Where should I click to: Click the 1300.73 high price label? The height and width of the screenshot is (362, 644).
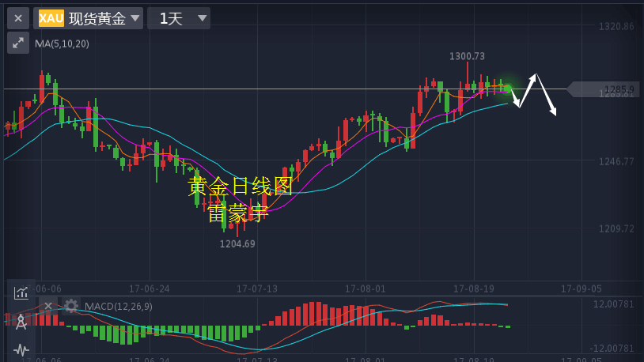(467, 56)
